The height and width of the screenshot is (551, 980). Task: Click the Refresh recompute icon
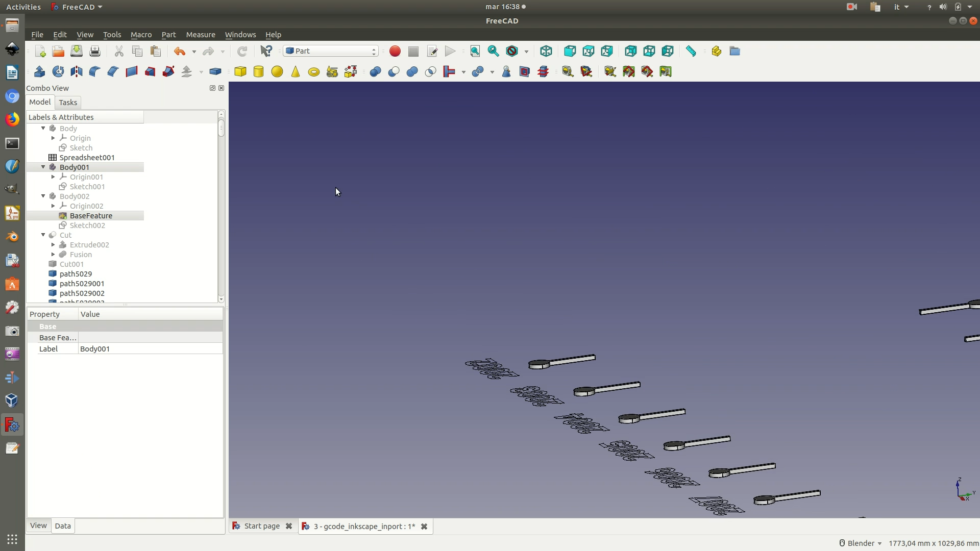pos(242,51)
